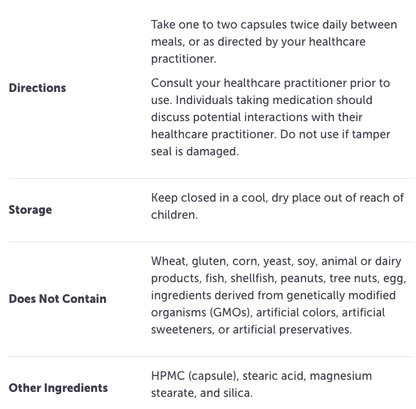Viewport: 416px width, 409px height.
Task: Click the Directions row label
Action: point(37,88)
